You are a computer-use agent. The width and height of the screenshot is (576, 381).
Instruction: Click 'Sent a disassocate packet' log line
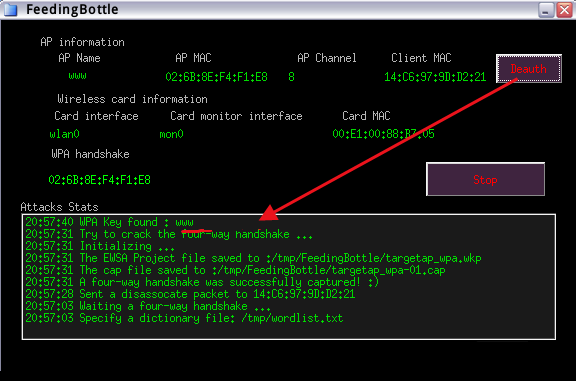click(x=190, y=294)
